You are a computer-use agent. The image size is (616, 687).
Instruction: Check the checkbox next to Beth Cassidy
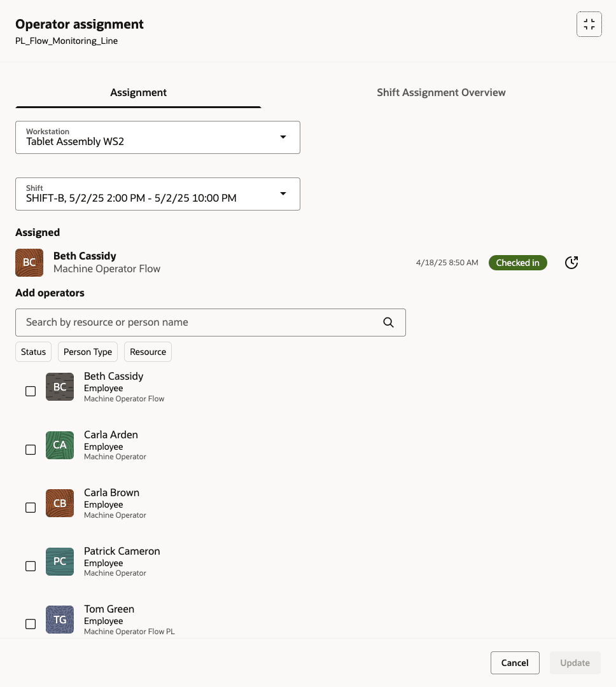pyautogui.click(x=30, y=391)
